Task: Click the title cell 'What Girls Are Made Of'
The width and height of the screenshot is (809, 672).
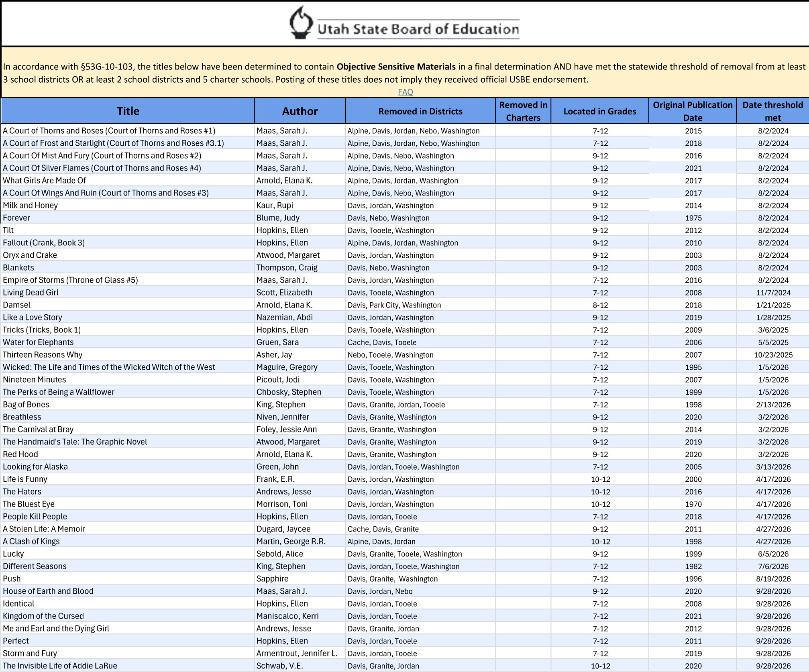Action: point(128,181)
